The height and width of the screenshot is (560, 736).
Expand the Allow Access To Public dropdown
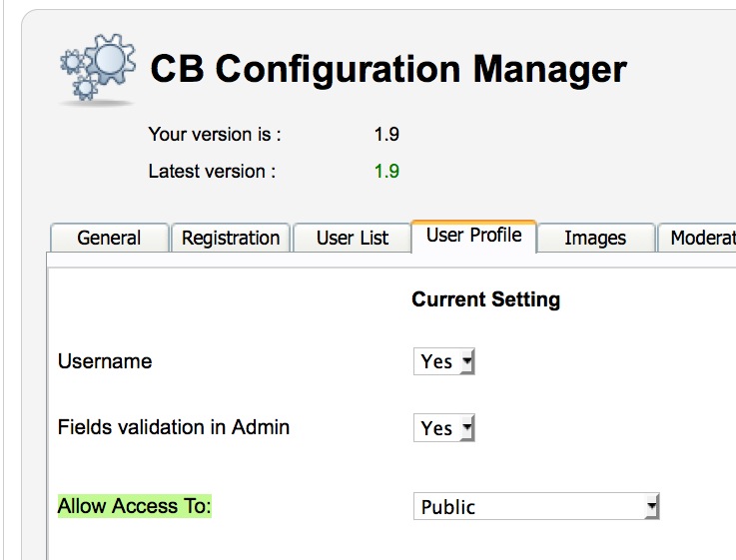[x=536, y=506]
